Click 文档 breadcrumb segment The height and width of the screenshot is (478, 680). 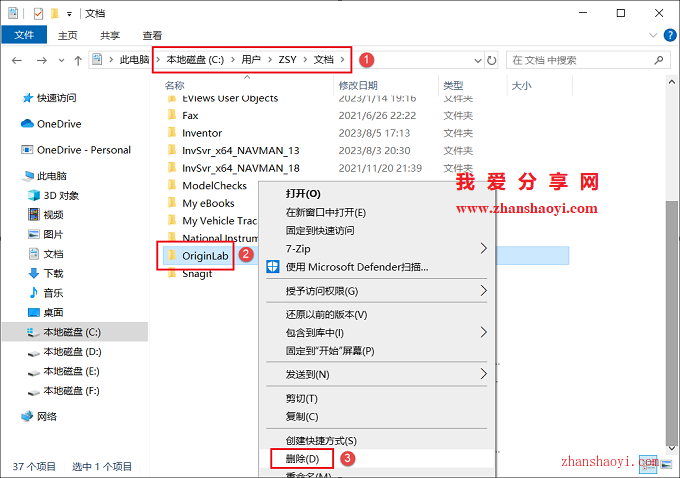(x=324, y=60)
